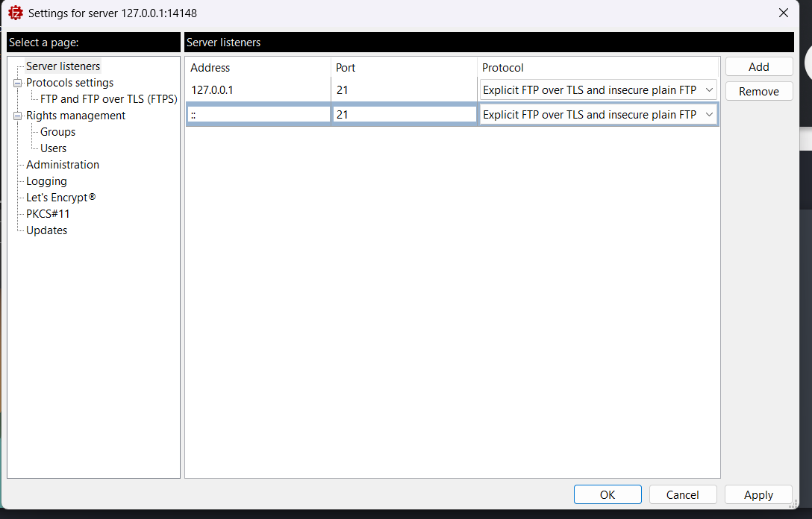Select FTP and FTP over TLS (FTPS)
Viewport: 812px width, 519px height.
click(x=109, y=99)
